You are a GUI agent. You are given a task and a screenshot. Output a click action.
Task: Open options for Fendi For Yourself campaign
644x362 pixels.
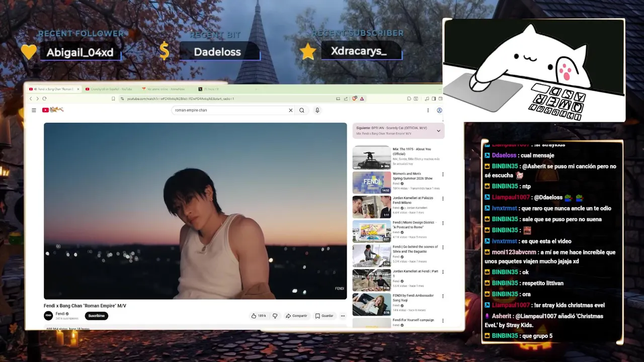pos(443,321)
